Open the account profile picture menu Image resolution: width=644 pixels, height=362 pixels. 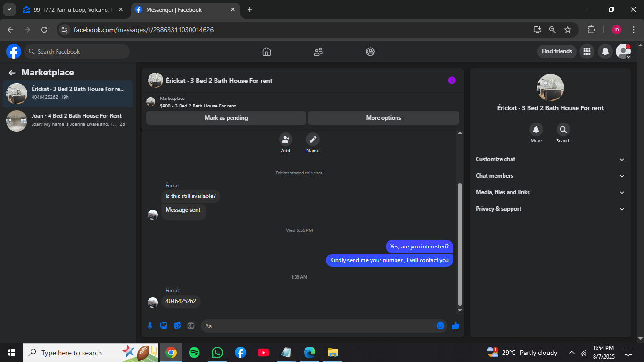pos(623,51)
